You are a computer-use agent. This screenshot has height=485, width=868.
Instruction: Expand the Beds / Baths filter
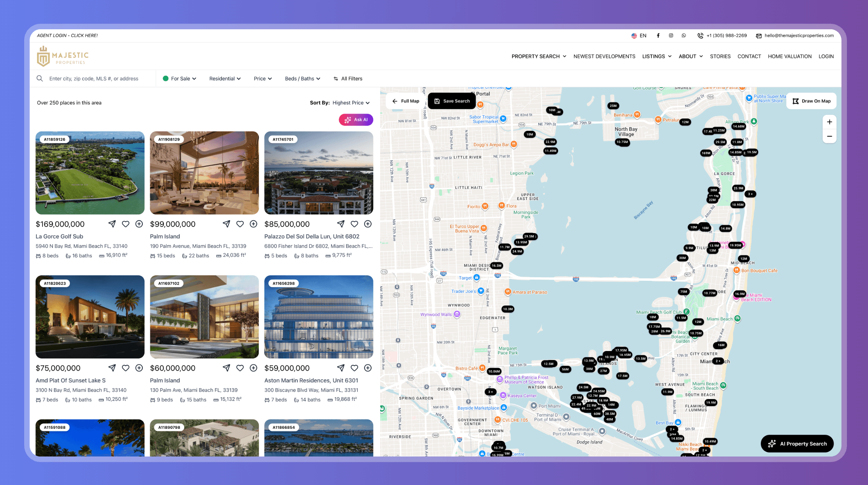pyautogui.click(x=302, y=78)
